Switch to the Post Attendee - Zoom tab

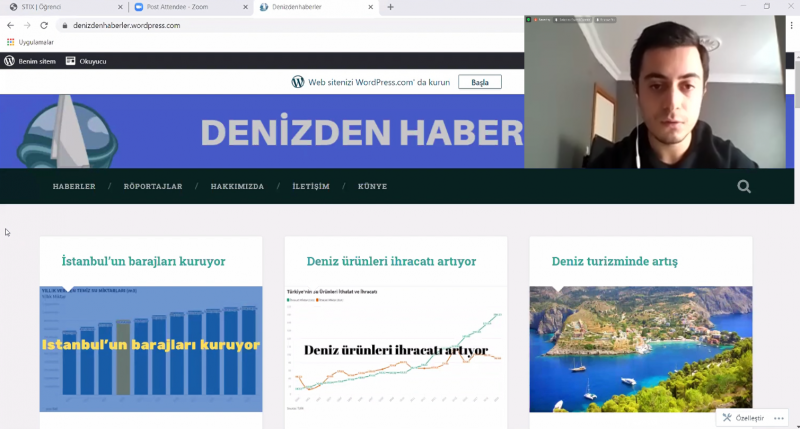(185, 7)
